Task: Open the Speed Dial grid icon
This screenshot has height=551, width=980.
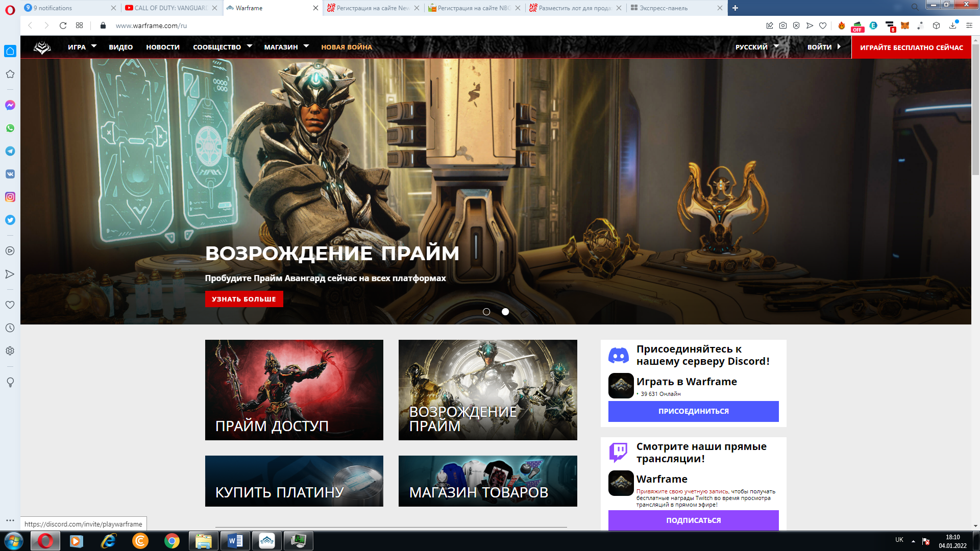Action: tap(80, 26)
